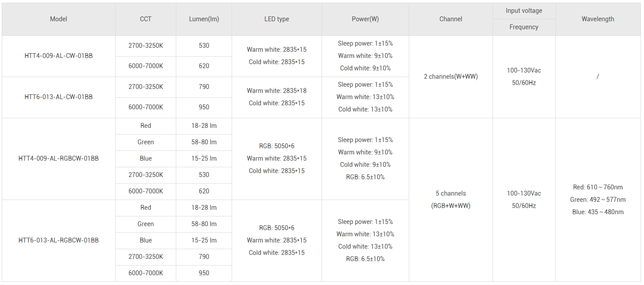Select the Green: 492~577nm wavelength text
The height and width of the screenshot is (285, 644).
pyautogui.click(x=597, y=200)
